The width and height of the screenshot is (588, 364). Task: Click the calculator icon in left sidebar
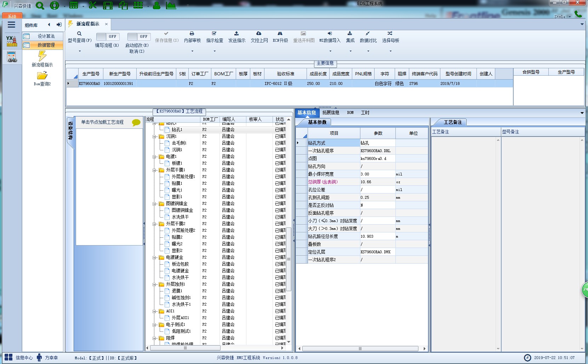tap(12, 57)
